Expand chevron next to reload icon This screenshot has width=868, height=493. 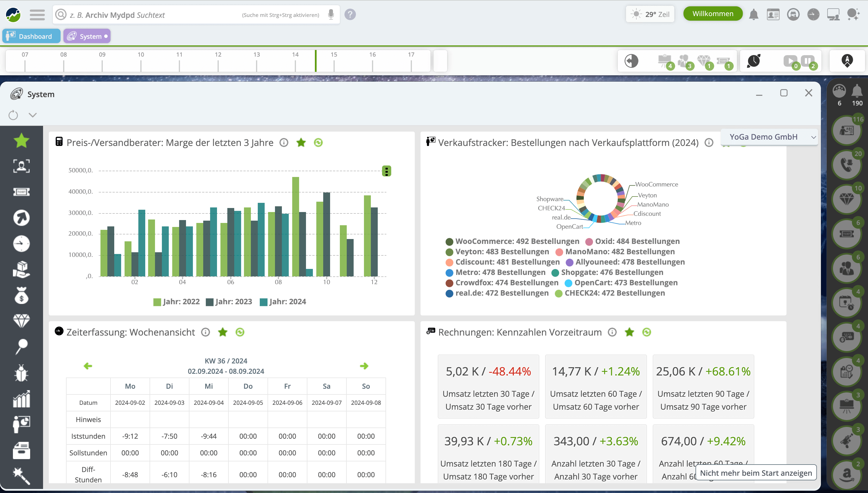[32, 115]
